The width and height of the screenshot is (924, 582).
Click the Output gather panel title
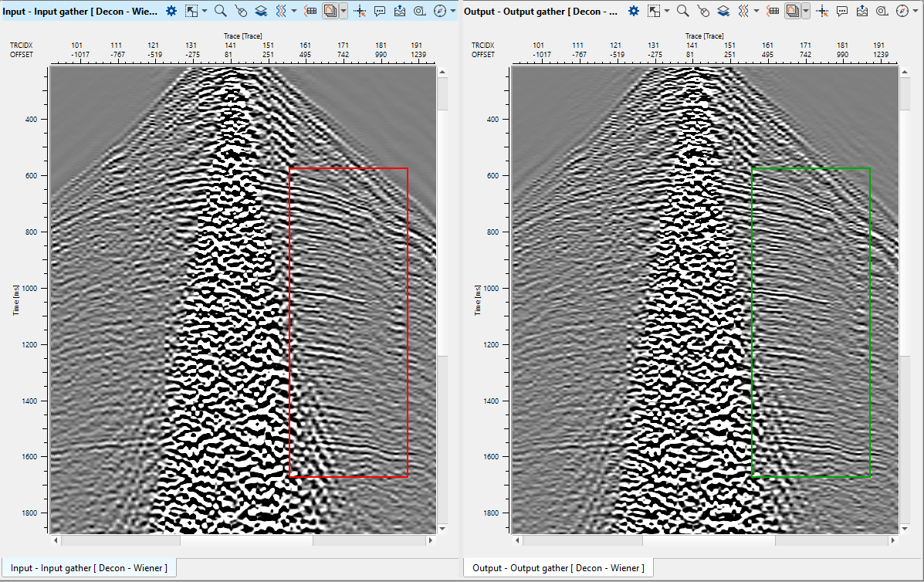pos(540,11)
